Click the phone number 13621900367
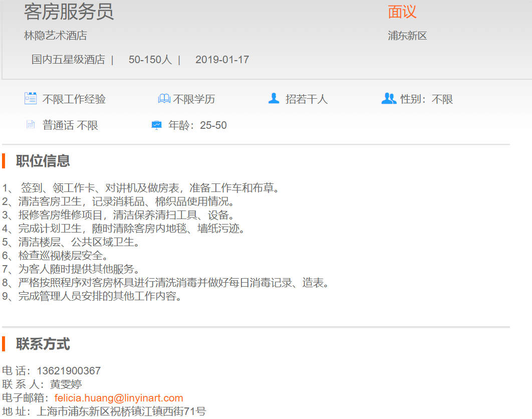The height and width of the screenshot is (419, 532). coord(69,371)
